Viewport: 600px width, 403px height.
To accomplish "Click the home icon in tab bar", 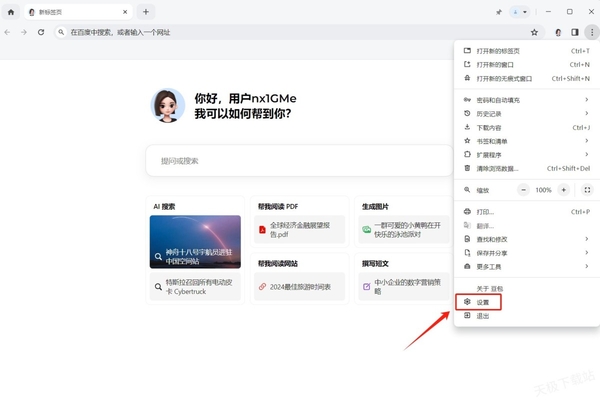I will (x=11, y=12).
